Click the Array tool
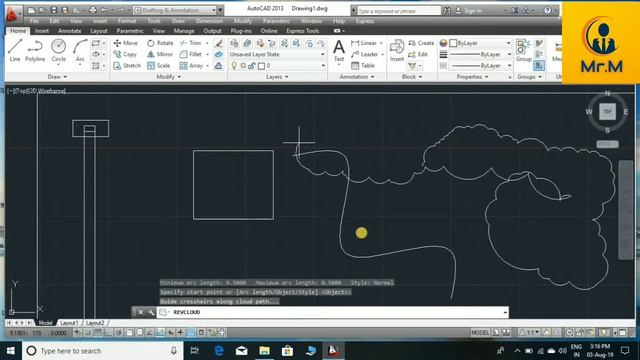Screen dimensions: 640x360 pos(191,66)
